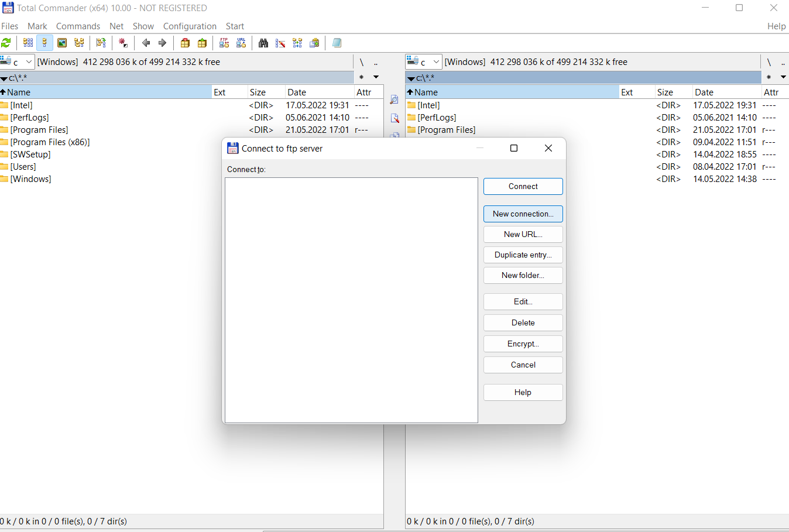Image resolution: width=789 pixels, height=532 pixels.
Task: Select [PerfLogs] folder in left panel
Action: [x=29, y=118]
